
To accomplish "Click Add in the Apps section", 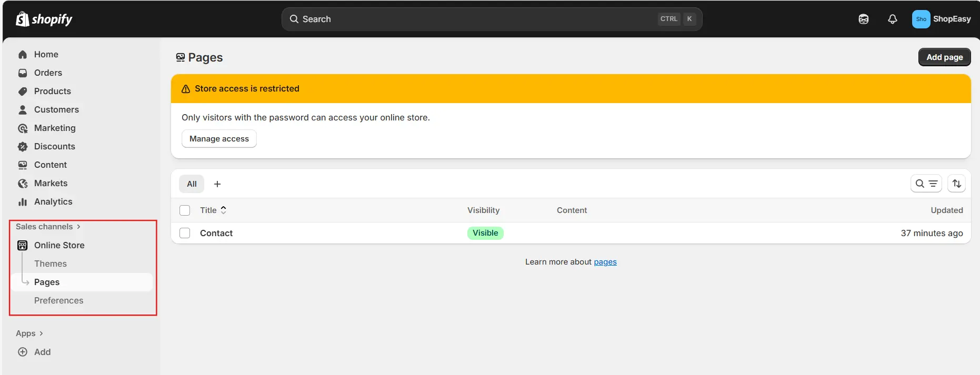I will [42, 352].
